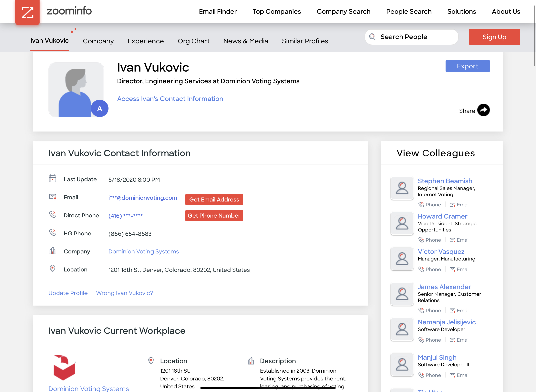
Task: Open Nemanja Jelisijevic profile link
Action: 447,322
